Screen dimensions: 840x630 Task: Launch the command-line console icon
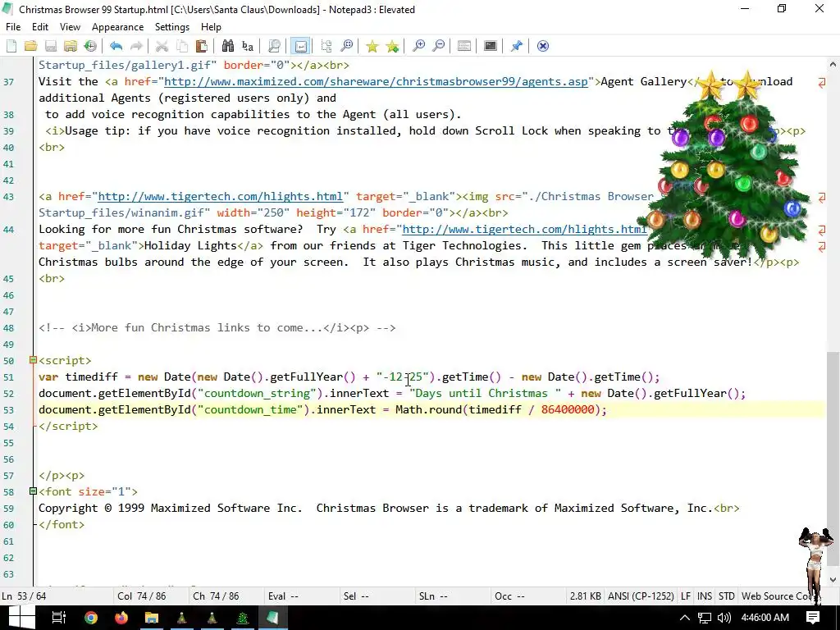click(491, 46)
